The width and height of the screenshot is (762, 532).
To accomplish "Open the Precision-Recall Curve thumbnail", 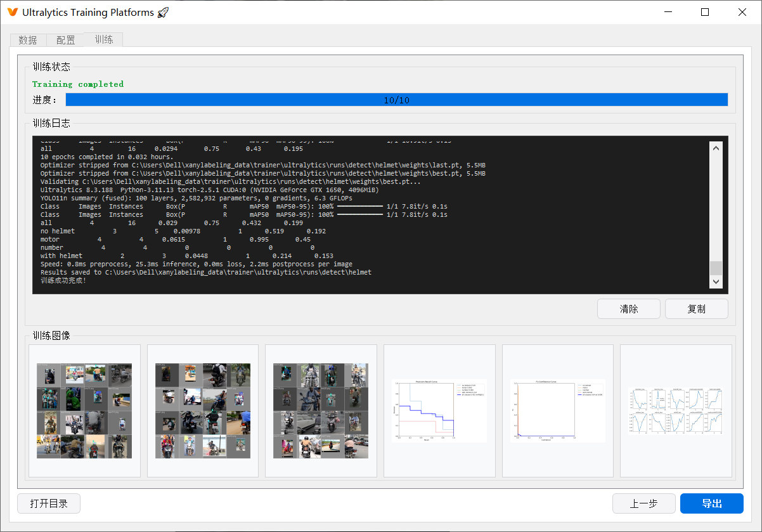I will pyautogui.click(x=439, y=411).
